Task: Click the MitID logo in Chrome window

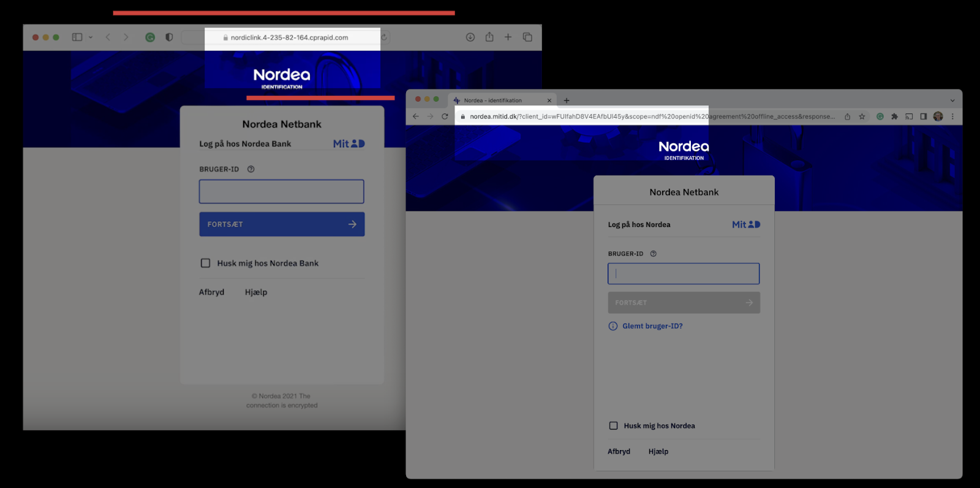Action: (x=746, y=224)
